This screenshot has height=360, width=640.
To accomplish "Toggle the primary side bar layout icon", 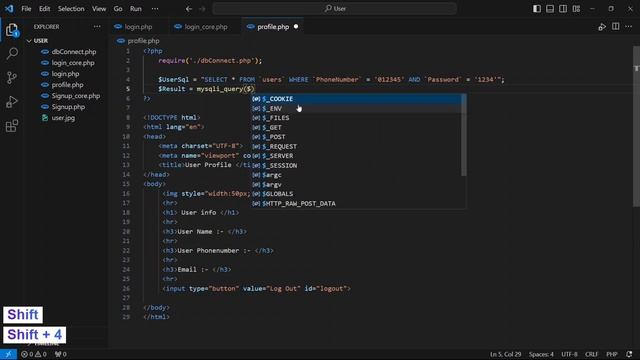I will click(x=537, y=9).
